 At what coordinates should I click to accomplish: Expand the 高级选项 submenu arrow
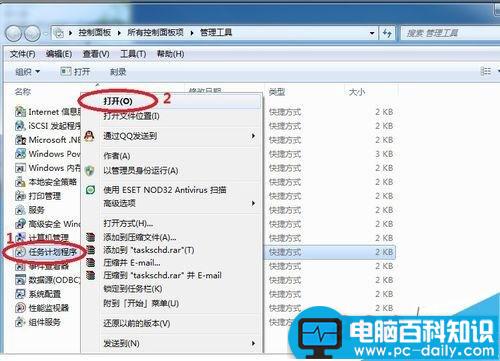pyautogui.click(x=253, y=203)
